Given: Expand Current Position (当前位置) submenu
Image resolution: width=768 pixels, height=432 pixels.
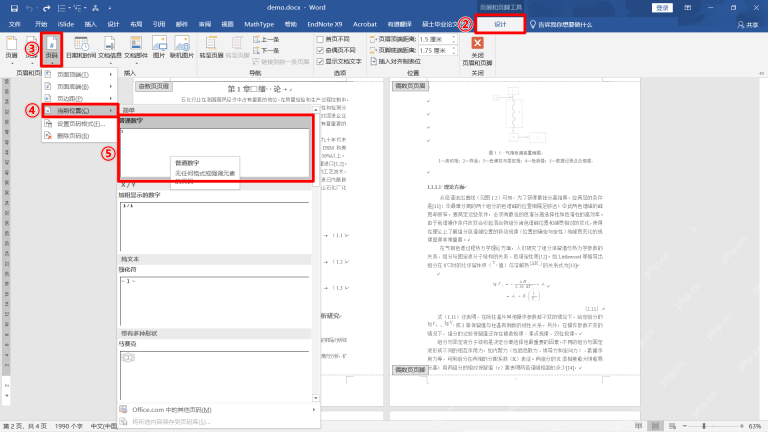Looking at the screenshot, I should point(79,111).
